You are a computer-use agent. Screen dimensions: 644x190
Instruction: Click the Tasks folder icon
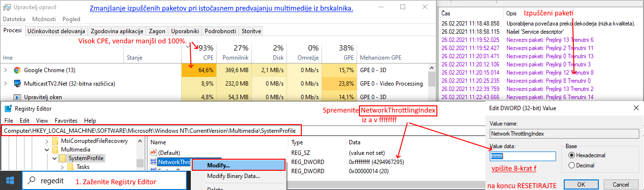[x=70, y=167]
